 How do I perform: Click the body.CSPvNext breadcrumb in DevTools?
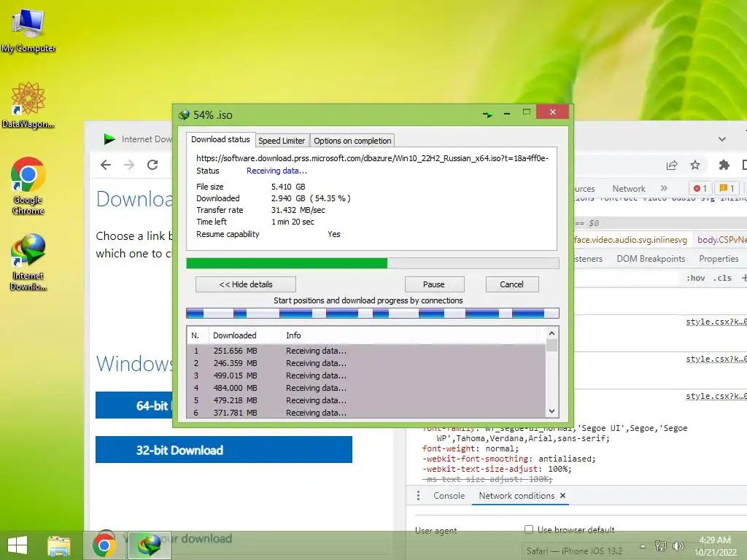tap(721, 239)
